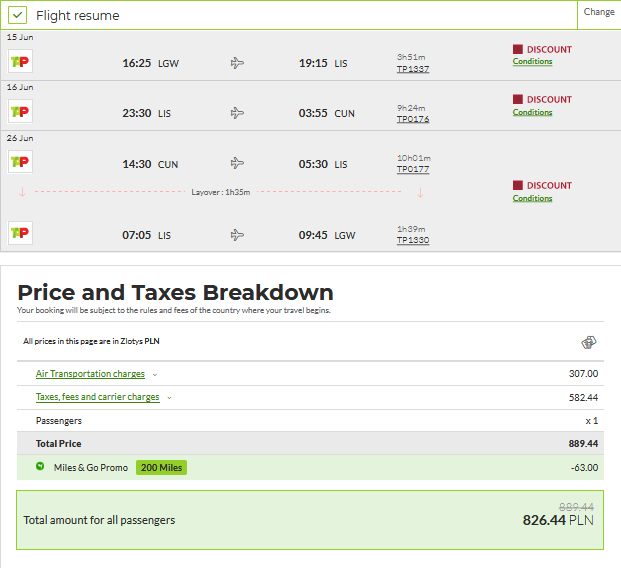Screen dimensions: 621x568
Task: Open Conditions link for 15 Jun flight
Action: pyautogui.click(x=532, y=61)
